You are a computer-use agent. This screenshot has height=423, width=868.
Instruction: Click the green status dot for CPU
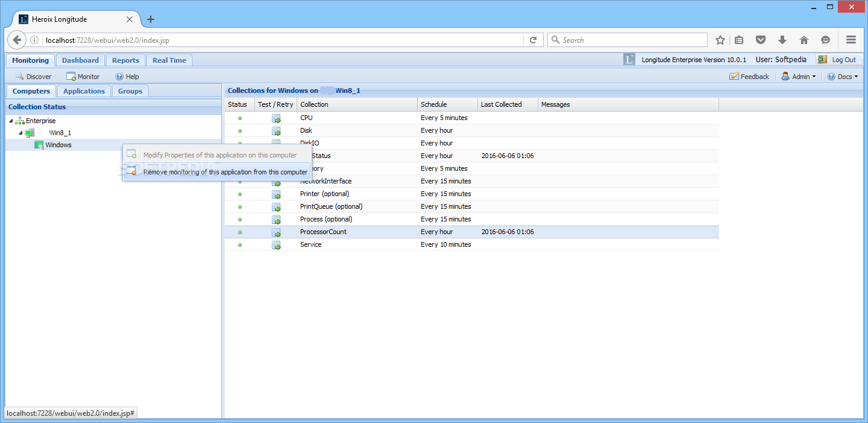(x=240, y=118)
